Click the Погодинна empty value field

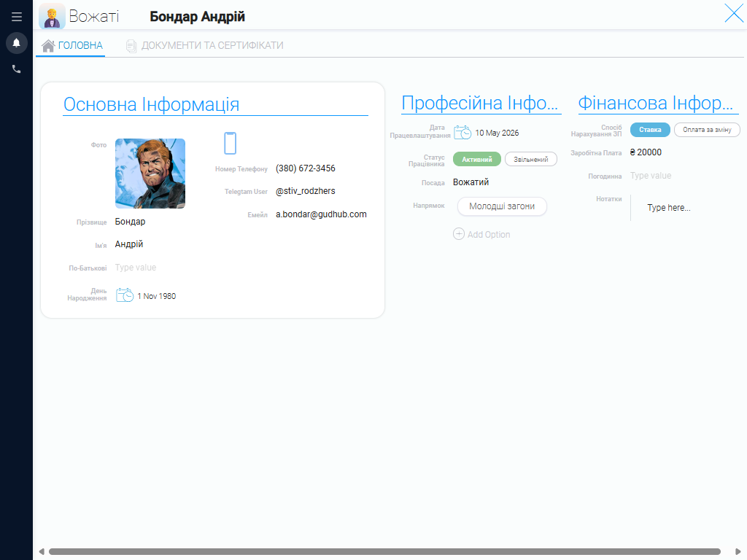pos(651,176)
